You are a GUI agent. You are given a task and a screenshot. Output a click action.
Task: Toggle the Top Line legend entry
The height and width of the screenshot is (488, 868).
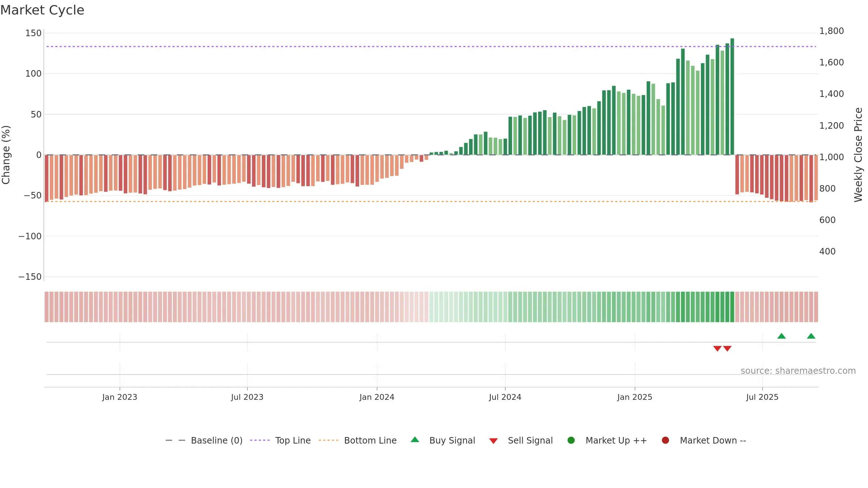pyautogui.click(x=280, y=440)
